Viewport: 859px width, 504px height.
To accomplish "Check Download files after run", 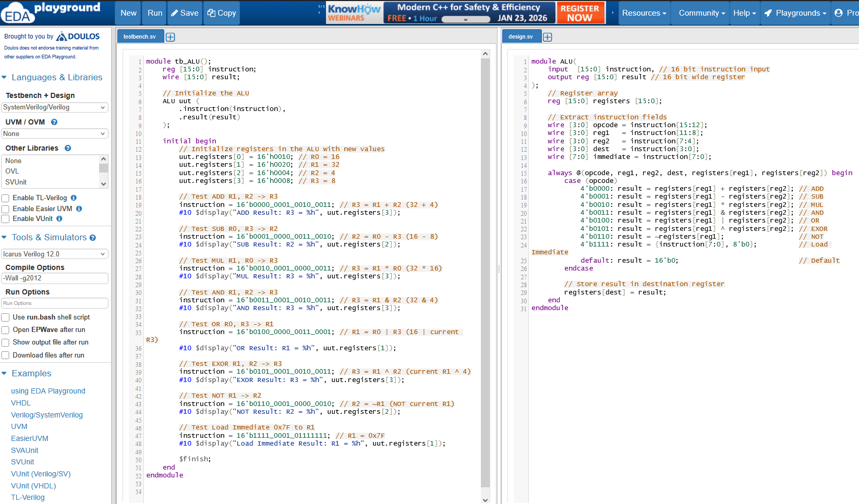I will tap(6, 355).
